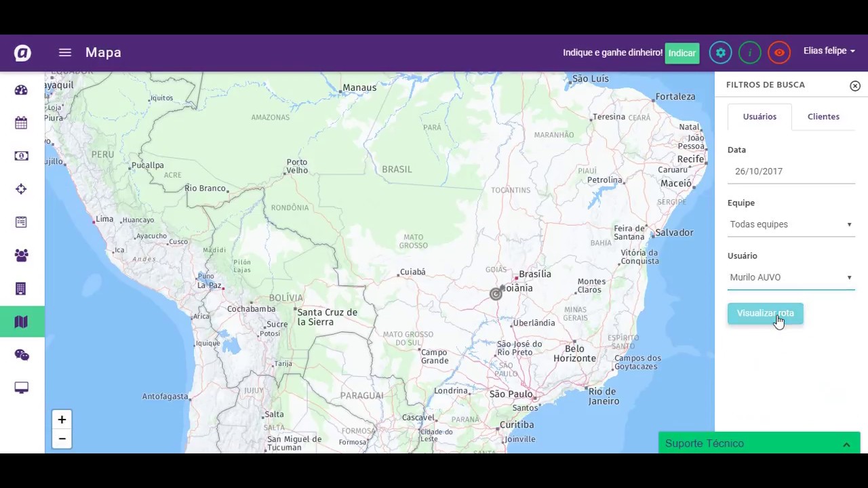Viewport: 868px width, 488px height.
Task: Open the monitor screen sidebar icon
Action: 21,388
